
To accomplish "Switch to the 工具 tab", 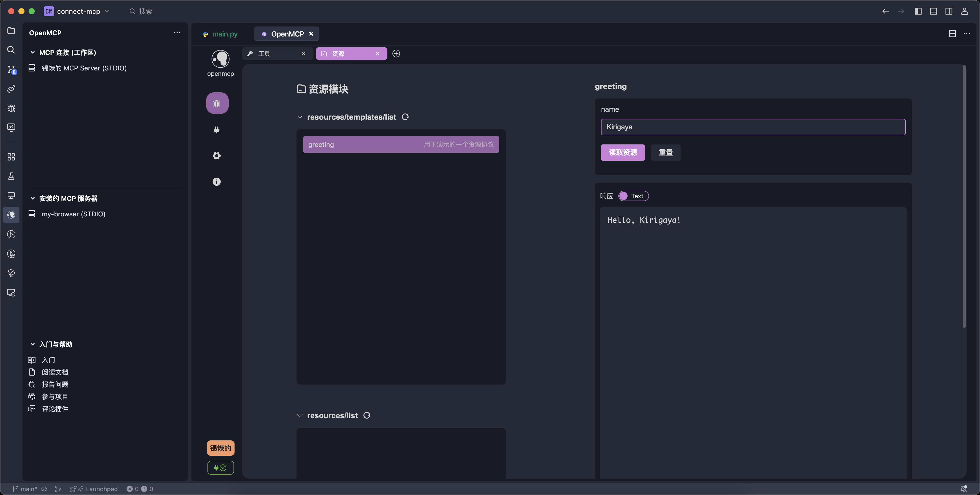I will tap(264, 53).
